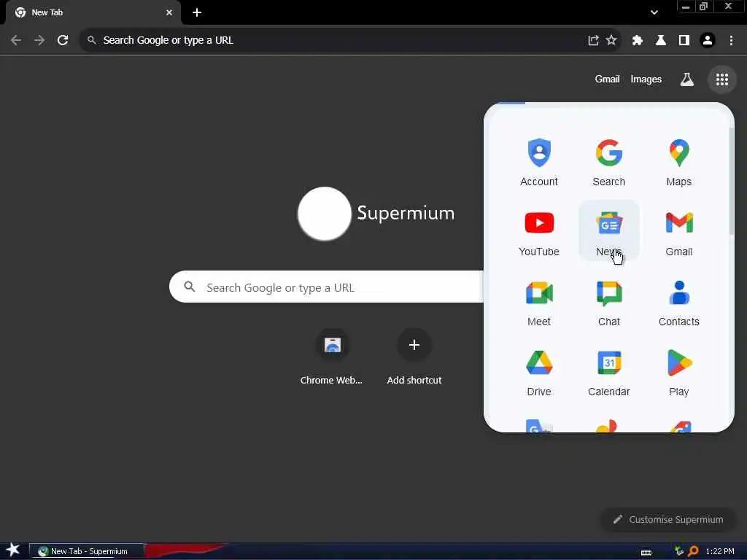
Task: Open Google Contacts
Action: [679, 302]
